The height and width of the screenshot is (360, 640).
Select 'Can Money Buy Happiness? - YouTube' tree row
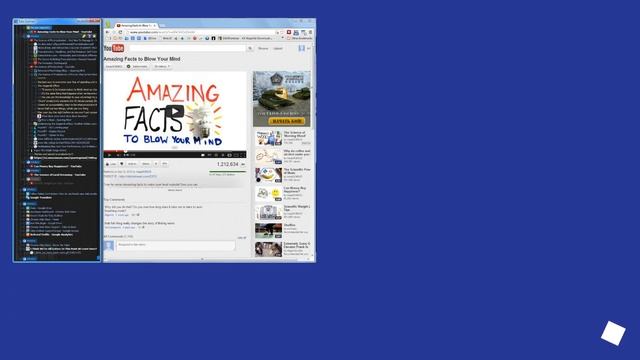[58, 166]
